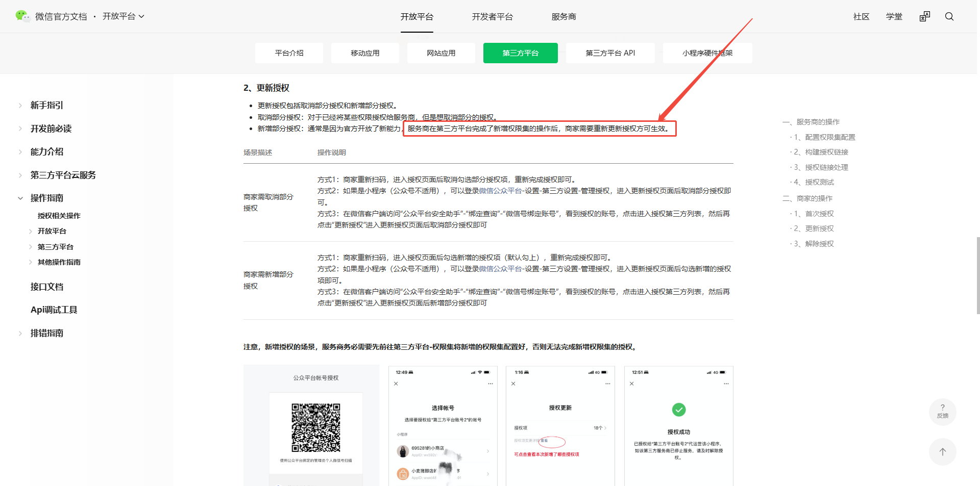Select the 平台介绍 category tab

pyautogui.click(x=289, y=53)
